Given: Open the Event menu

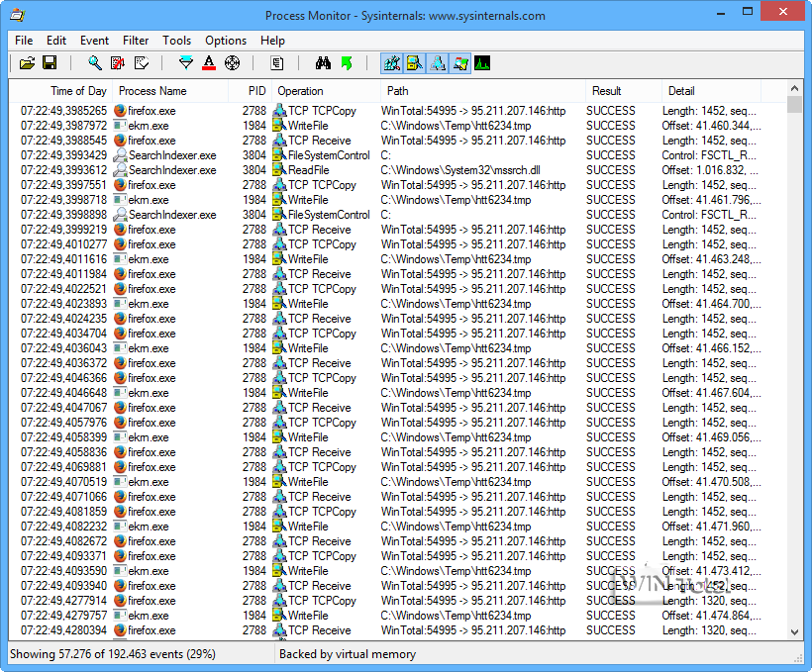Looking at the screenshot, I should coord(94,41).
